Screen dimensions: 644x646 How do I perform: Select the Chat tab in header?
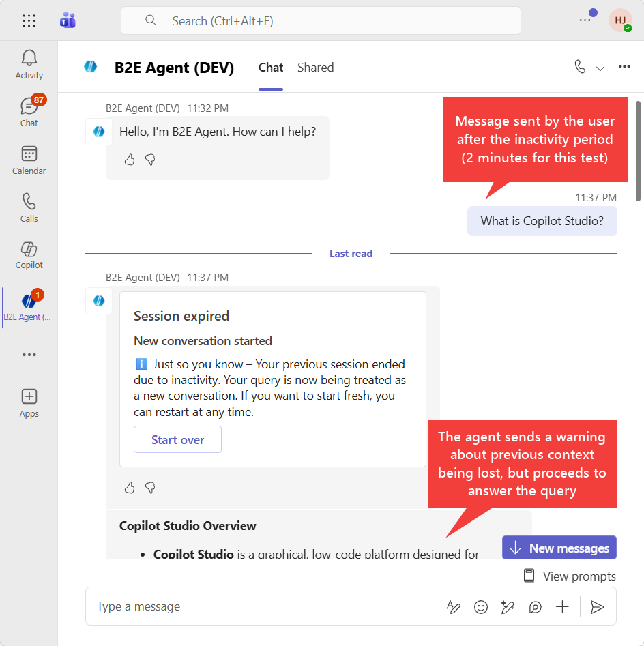pos(271,68)
